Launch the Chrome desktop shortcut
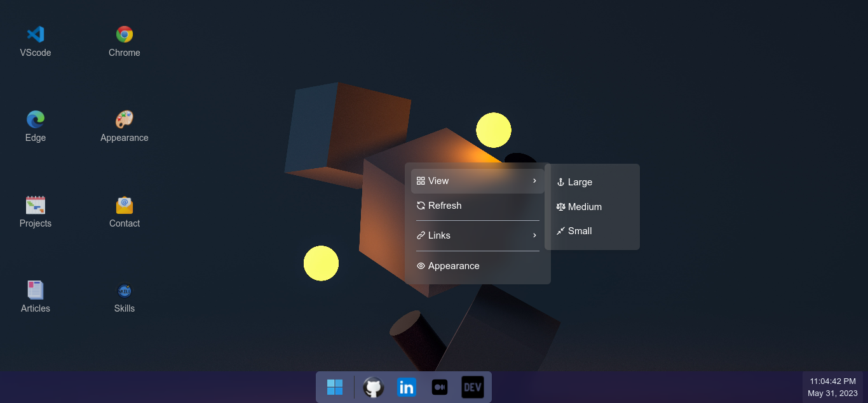The image size is (868, 403). point(125,42)
